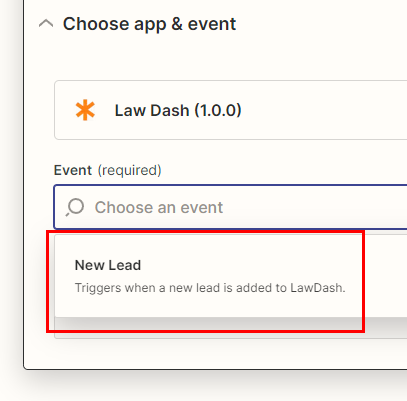Open the Event dropdown combo box
407x401 pixels.
click(231, 207)
